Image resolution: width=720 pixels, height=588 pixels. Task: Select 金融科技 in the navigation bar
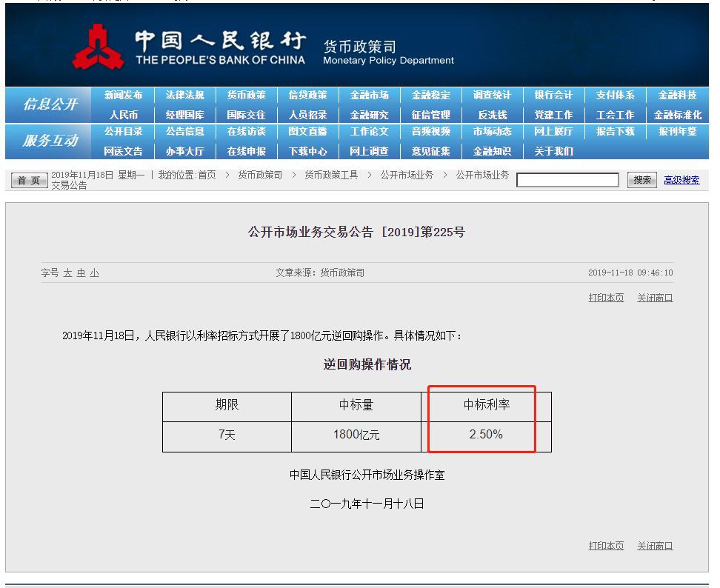pos(677,96)
